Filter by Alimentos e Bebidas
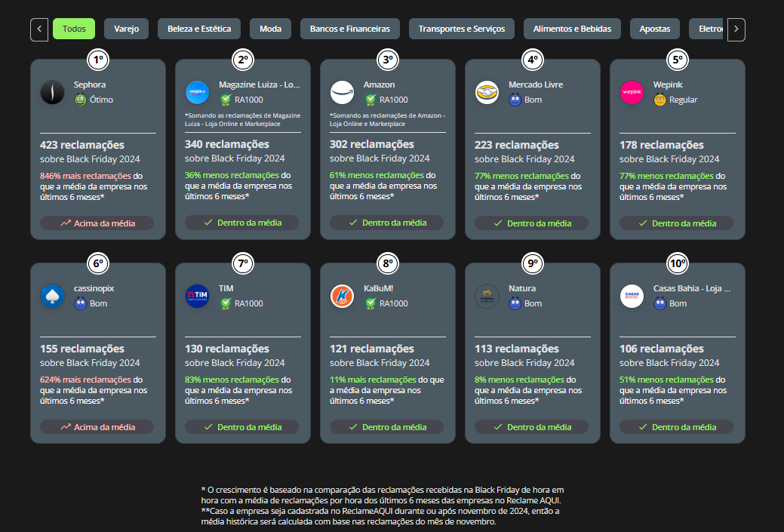The image size is (784, 532). (x=572, y=29)
